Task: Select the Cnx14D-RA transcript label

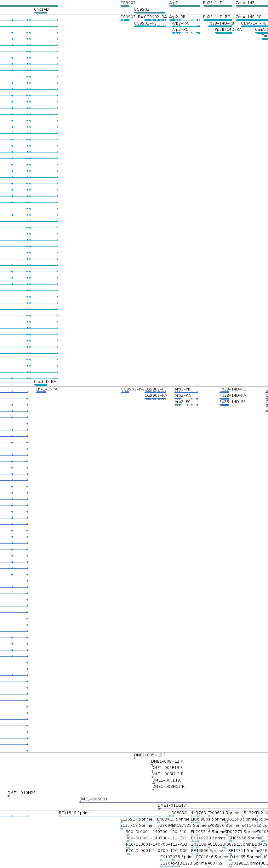Action: click(45, 381)
